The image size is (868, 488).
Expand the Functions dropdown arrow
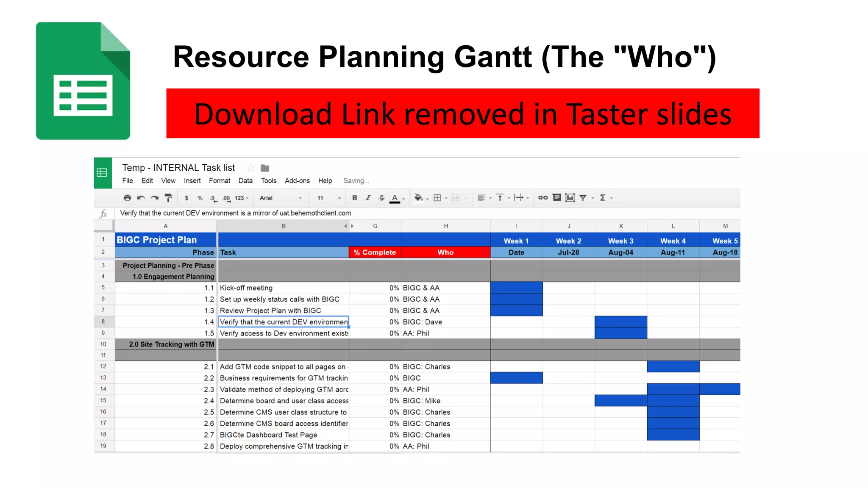(x=612, y=198)
